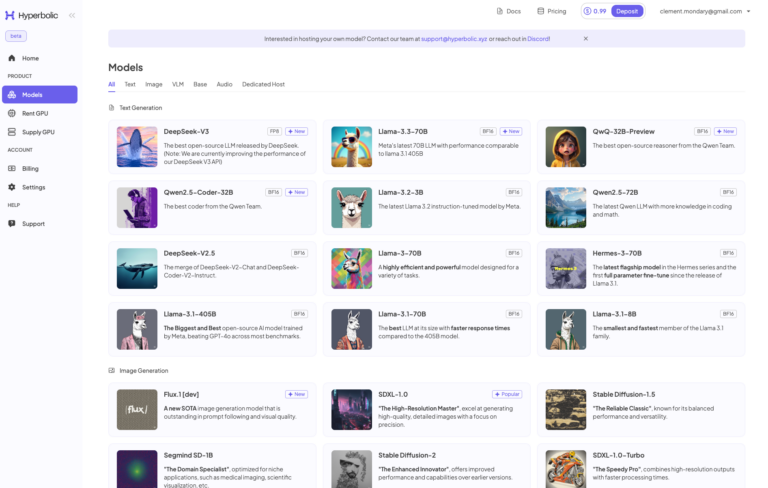The height and width of the screenshot is (488, 768).
Task: Open the Llama-3-70B colorful llama thumbnail
Action: pos(352,268)
